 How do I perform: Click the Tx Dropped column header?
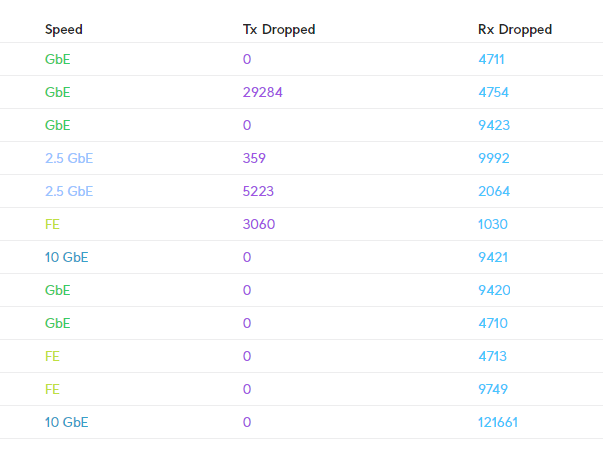(x=279, y=29)
